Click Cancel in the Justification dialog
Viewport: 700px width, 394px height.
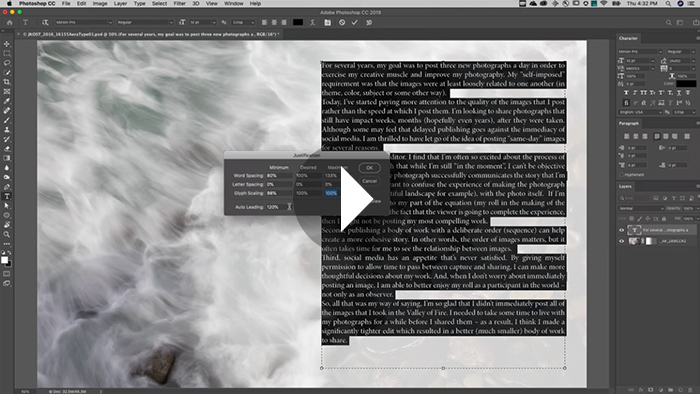pyautogui.click(x=369, y=181)
